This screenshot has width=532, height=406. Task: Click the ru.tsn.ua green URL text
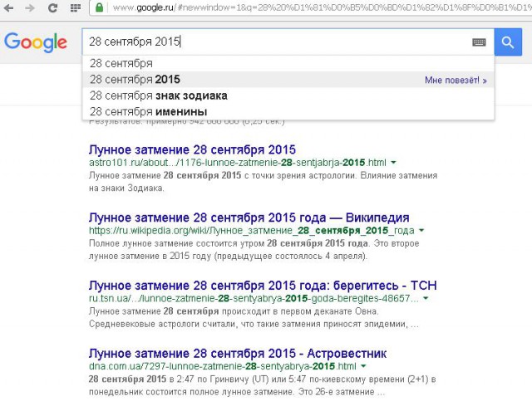coord(254,299)
